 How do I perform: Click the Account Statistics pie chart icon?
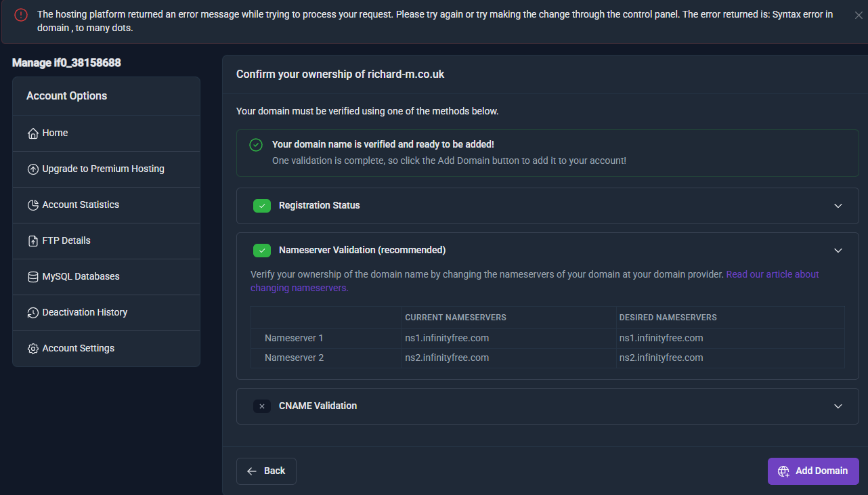pos(32,205)
